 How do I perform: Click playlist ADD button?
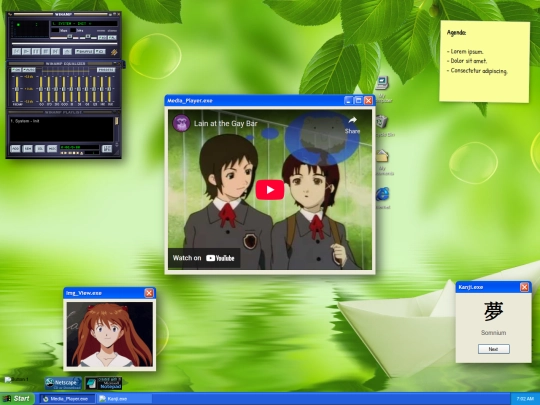(x=15, y=149)
